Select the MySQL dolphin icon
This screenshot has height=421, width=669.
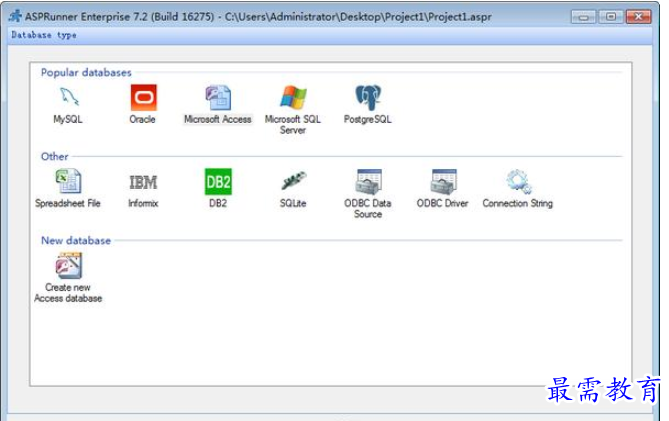[69, 97]
